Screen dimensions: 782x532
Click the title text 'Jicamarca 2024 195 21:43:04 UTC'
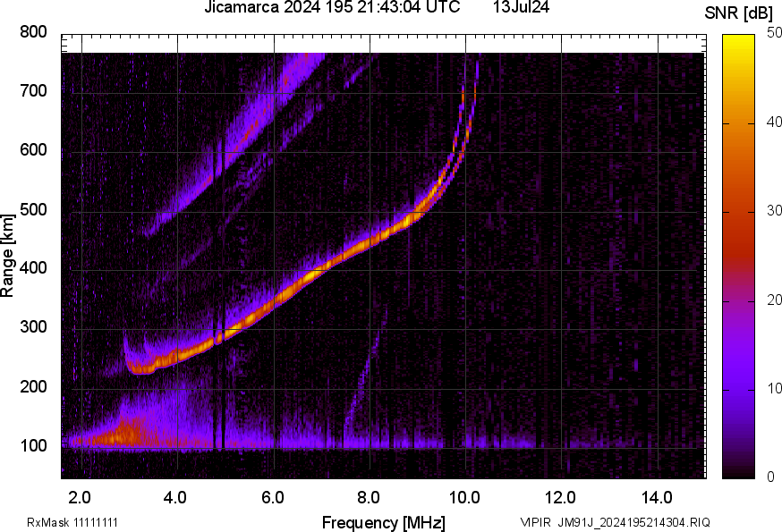(x=332, y=7)
